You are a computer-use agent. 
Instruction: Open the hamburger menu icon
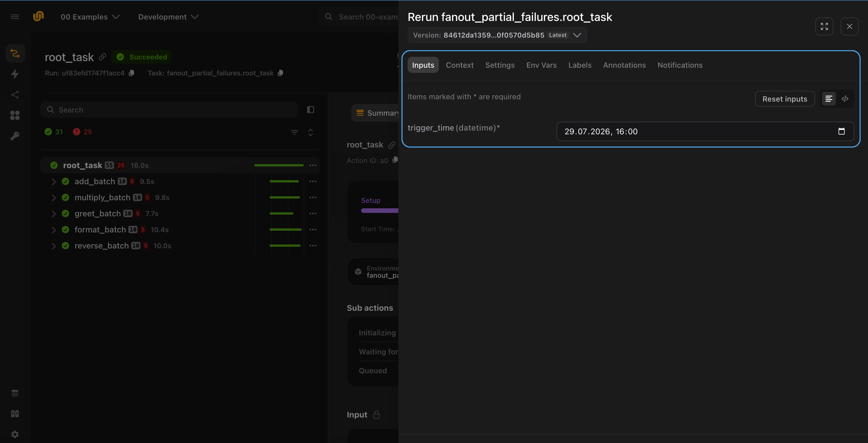coord(15,17)
